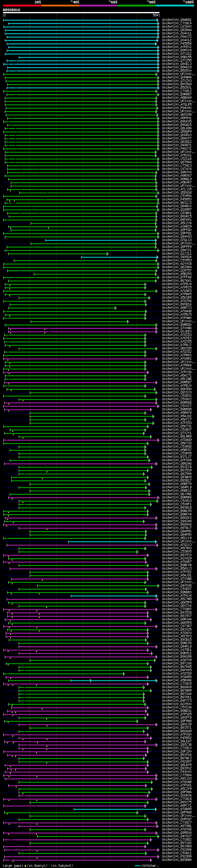Select hit label UniRef100_B9RRB7
Viewport: 197px width, 868px height.
pyautogui.click(x=177, y=94)
